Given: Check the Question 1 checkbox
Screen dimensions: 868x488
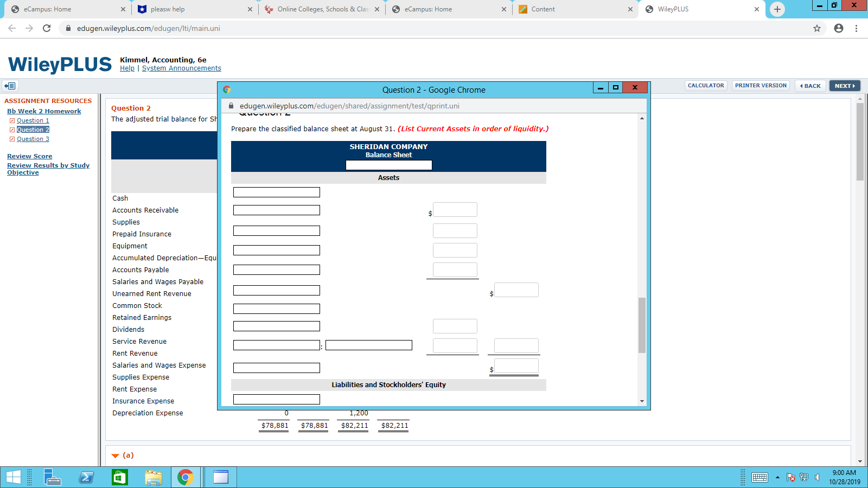Looking at the screenshot, I should [12, 120].
